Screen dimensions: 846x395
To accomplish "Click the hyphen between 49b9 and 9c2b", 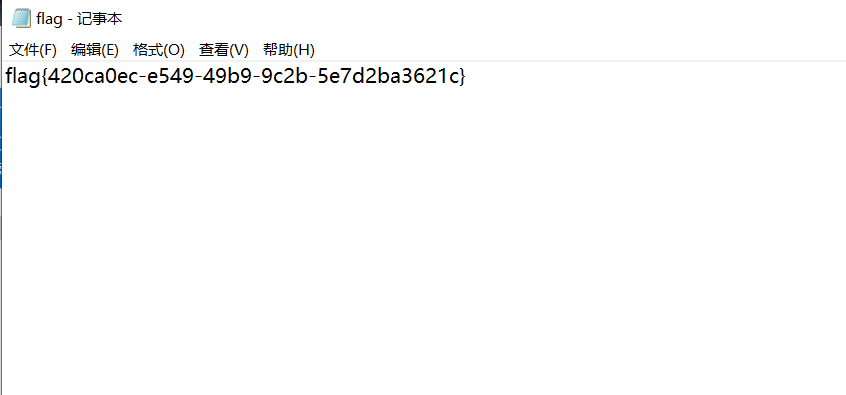I will [253, 78].
